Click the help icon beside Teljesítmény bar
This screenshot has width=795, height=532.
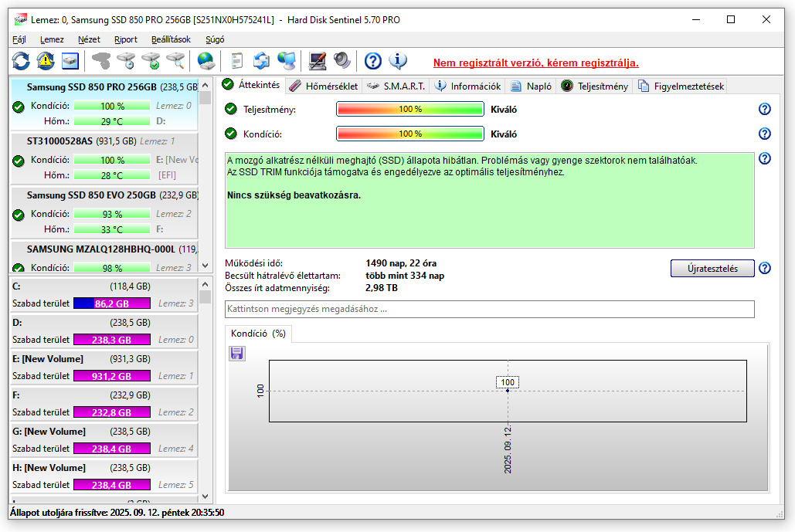pyautogui.click(x=765, y=109)
